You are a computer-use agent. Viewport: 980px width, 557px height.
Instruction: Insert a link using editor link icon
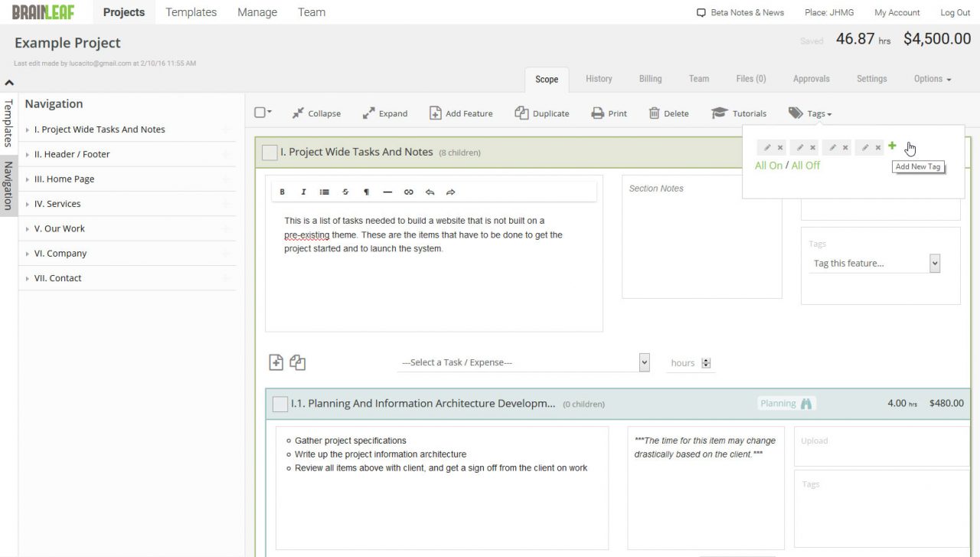click(x=408, y=192)
